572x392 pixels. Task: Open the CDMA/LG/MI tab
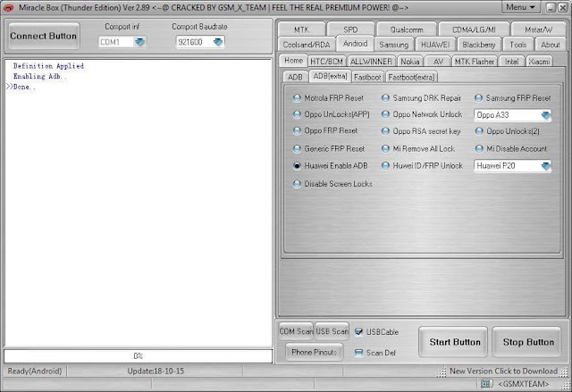pos(474,29)
